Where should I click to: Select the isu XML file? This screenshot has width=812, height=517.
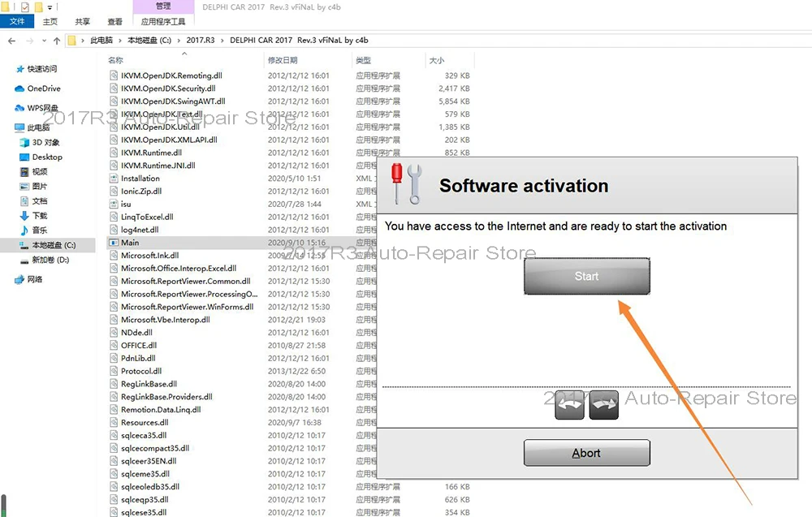126,204
